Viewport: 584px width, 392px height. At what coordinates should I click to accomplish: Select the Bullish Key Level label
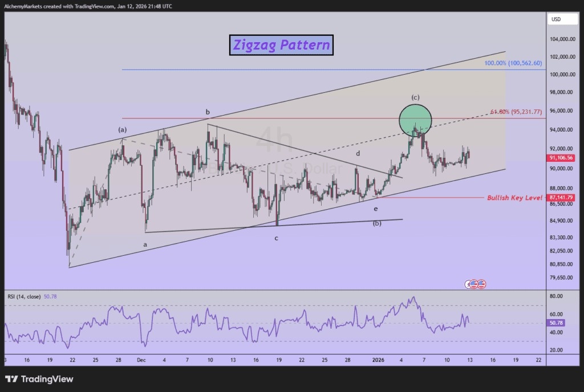coord(515,198)
